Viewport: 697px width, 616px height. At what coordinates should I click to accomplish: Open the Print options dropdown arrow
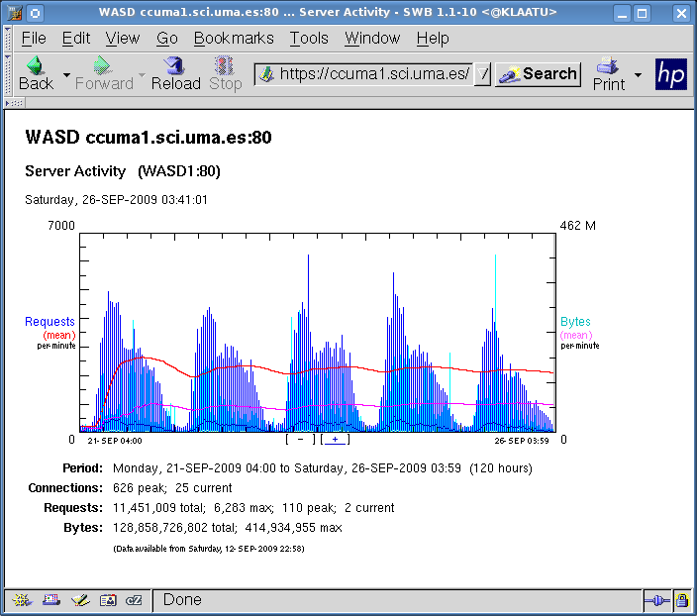[x=638, y=74]
